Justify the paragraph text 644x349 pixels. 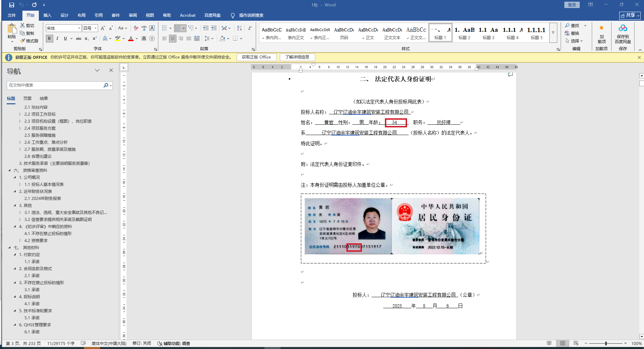(189, 38)
